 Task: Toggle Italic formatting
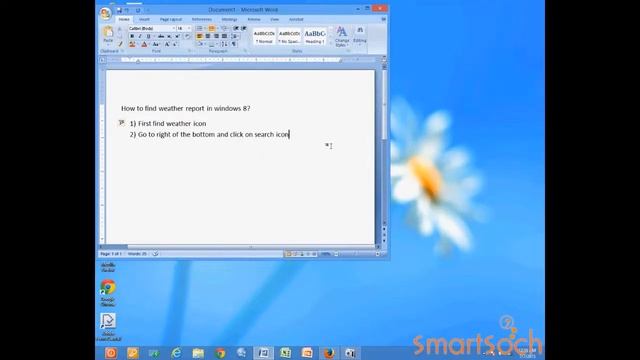[140, 36]
